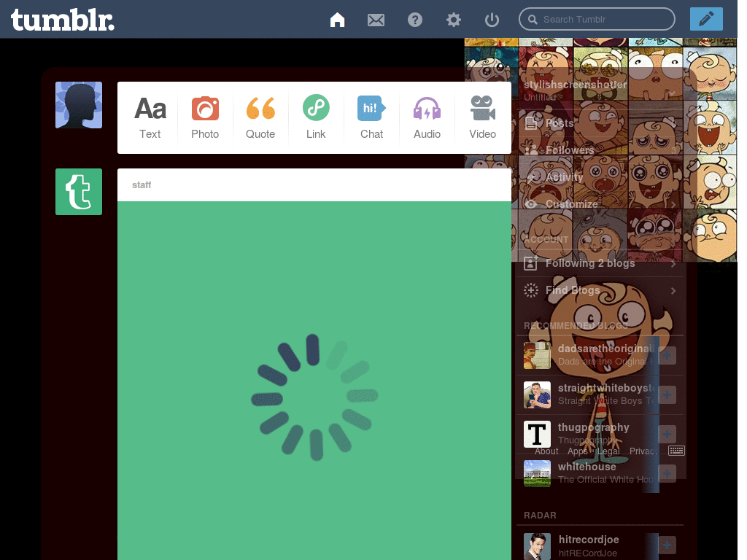This screenshot has height=560, width=747.
Task: Expand the Customize row chevron
Action: (x=673, y=205)
